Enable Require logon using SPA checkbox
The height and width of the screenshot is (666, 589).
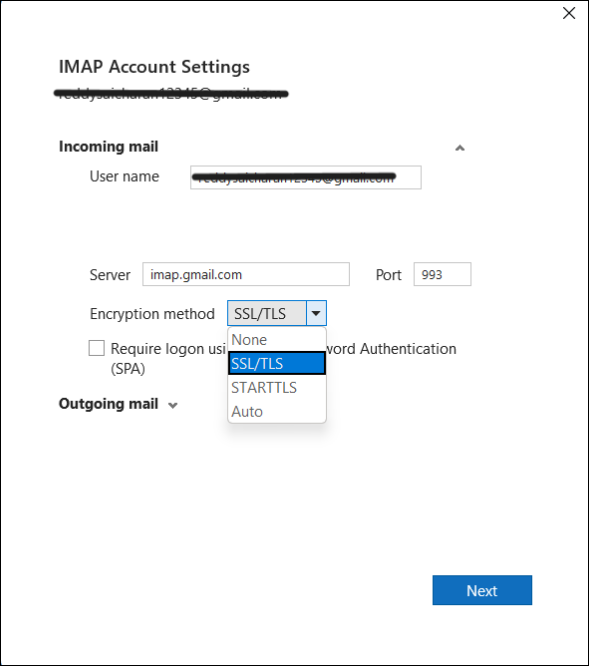[96, 348]
